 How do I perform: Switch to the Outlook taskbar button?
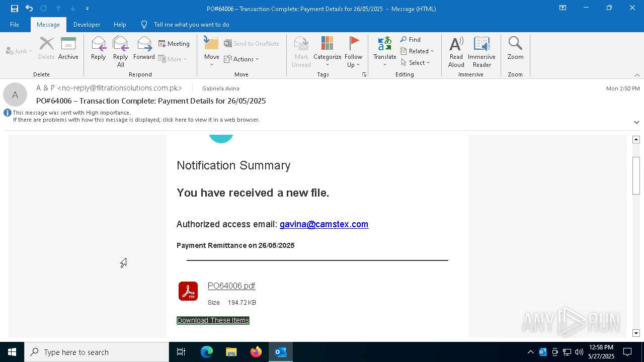pos(281,352)
